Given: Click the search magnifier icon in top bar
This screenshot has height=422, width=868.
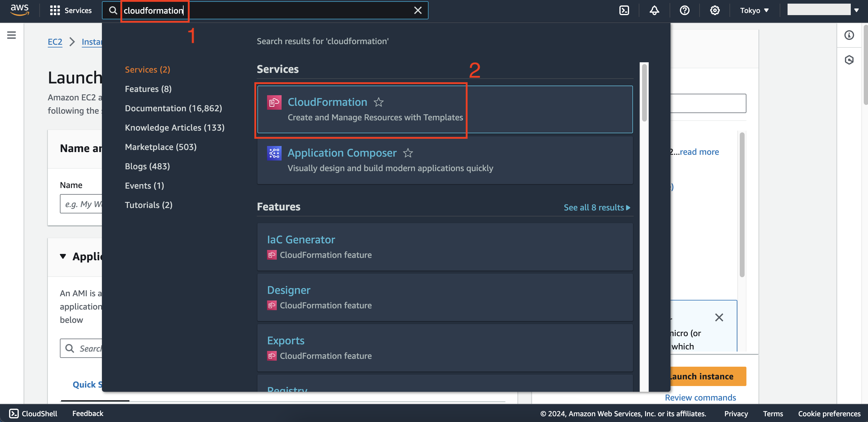Looking at the screenshot, I should [x=113, y=11].
